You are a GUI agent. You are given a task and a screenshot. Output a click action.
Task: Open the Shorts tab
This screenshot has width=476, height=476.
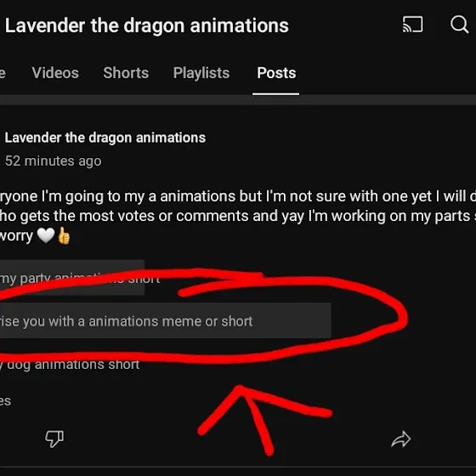[126, 73]
